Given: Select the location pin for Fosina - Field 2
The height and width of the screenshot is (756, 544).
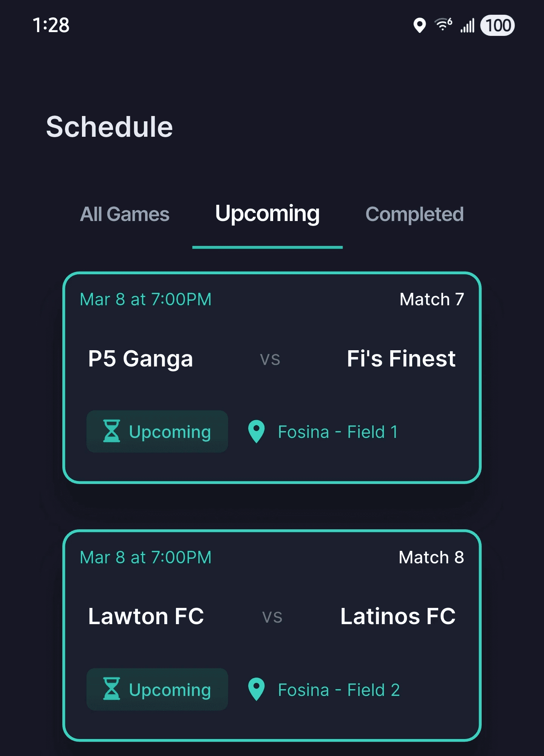Looking at the screenshot, I should (256, 690).
